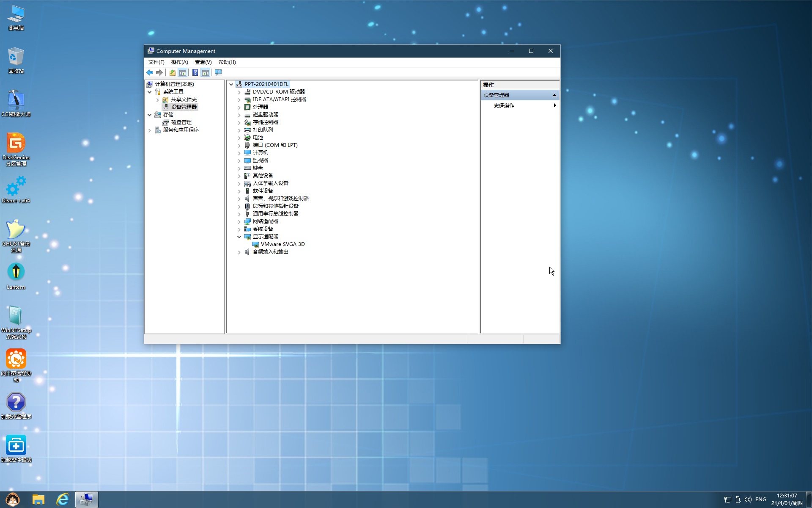
Task: Open File Explorer from the taskbar
Action: (38, 500)
